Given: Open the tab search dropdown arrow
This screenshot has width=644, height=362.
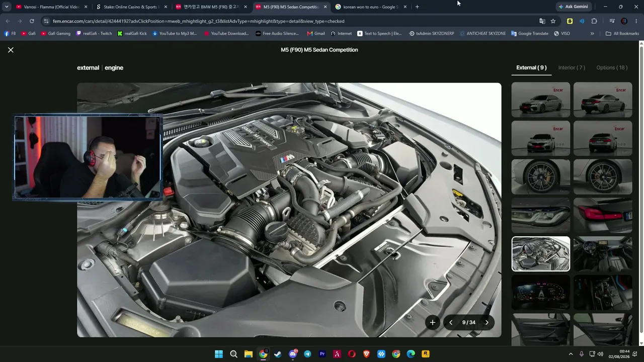Looking at the screenshot, I should point(7,7).
